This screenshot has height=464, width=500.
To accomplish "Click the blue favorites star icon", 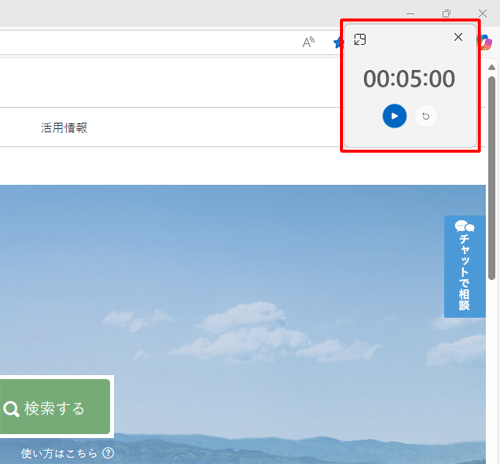I will (338, 42).
